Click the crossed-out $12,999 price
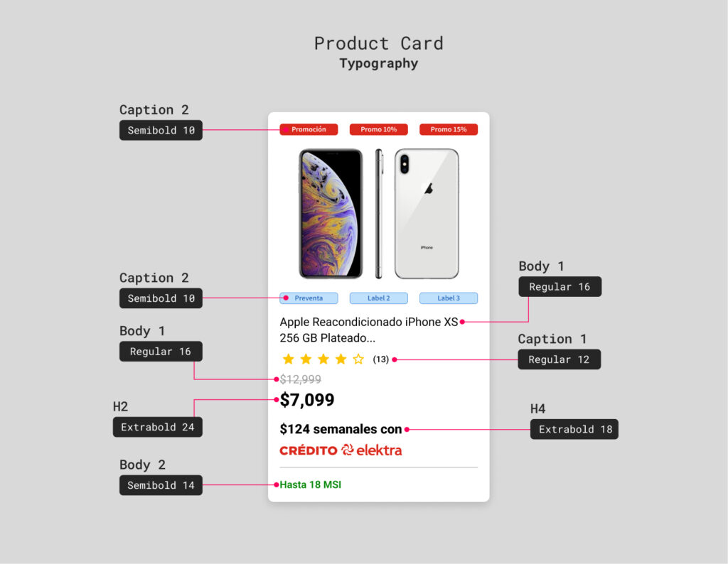 click(x=301, y=379)
